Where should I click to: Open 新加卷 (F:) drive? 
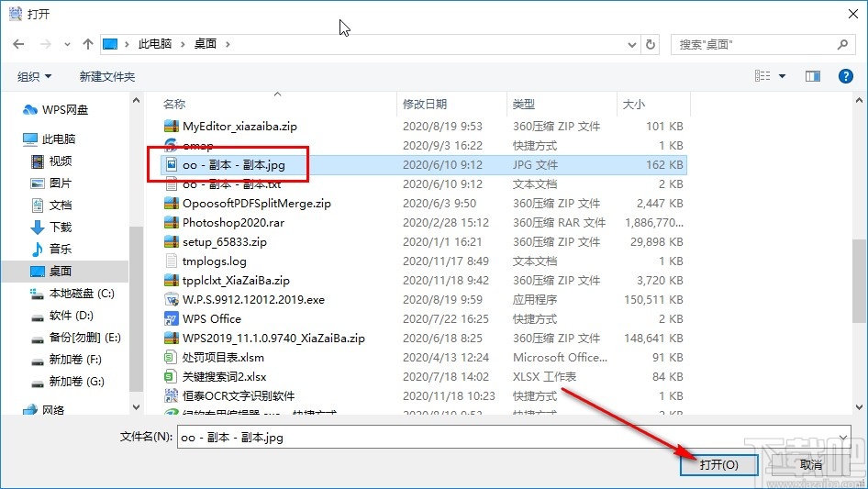pos(66,360)
